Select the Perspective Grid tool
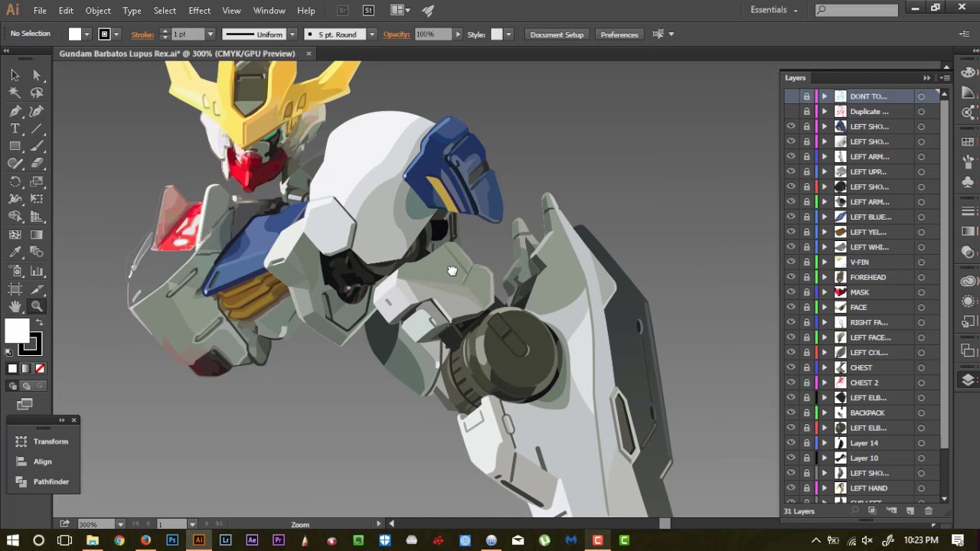This screenshot has width=980, height=551. click(37, 217)
